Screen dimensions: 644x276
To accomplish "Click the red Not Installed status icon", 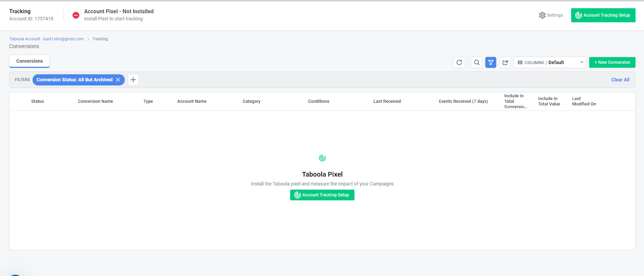I will coord(76,15).
